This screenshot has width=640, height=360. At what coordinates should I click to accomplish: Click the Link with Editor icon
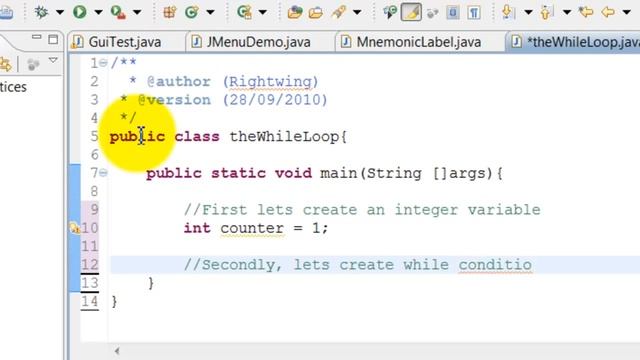(6, 64)
